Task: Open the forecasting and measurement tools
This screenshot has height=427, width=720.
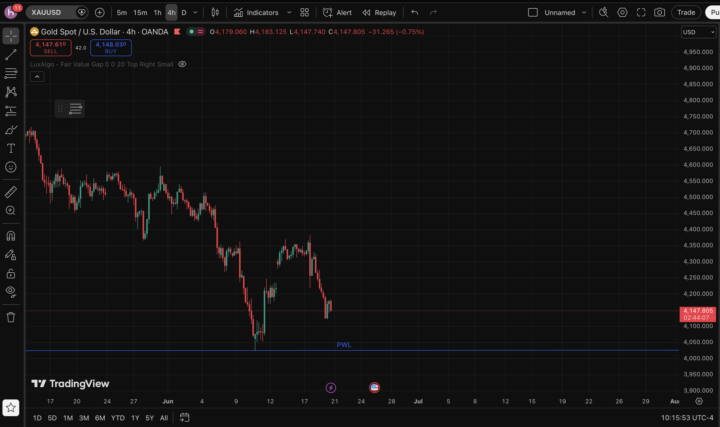Action: [11, 111]
